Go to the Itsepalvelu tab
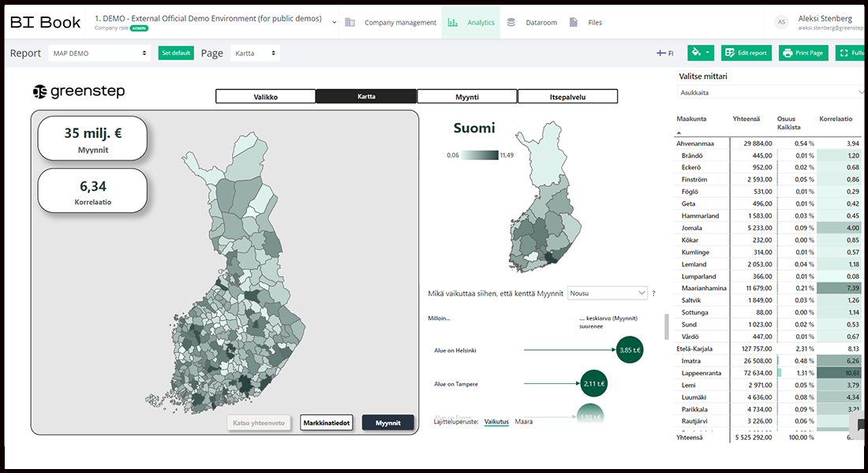Screen dimensions: 868x473 coord(567,97)
